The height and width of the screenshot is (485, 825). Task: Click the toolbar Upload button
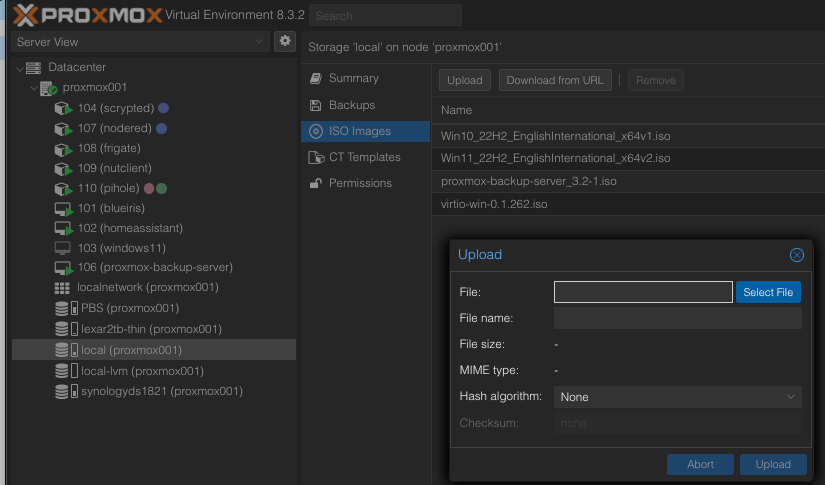click(x=465, y=80)
